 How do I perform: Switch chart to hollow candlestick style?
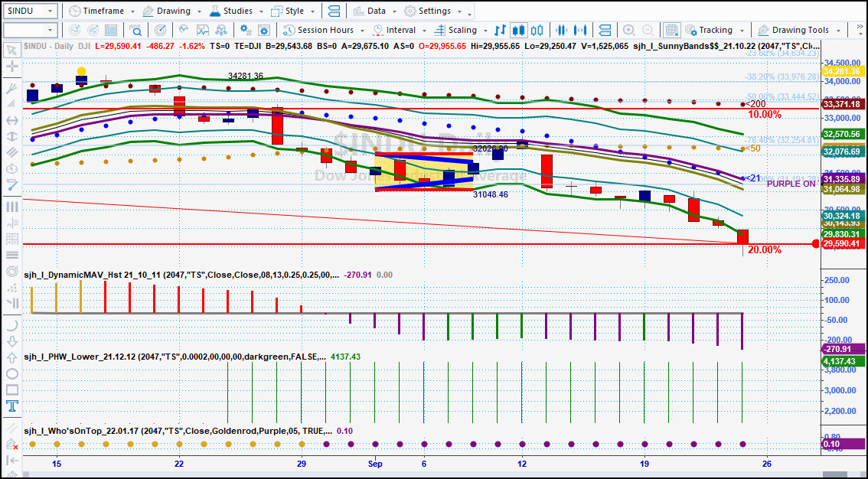[537, 30]
